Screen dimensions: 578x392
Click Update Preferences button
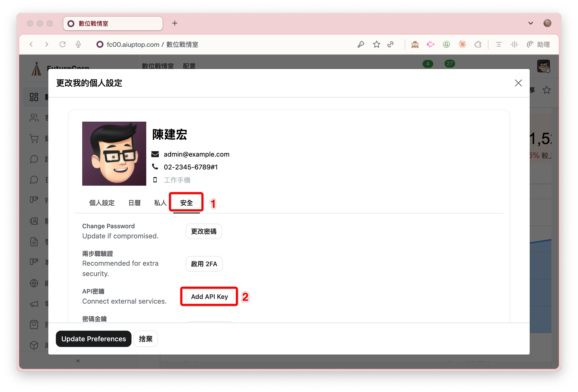94,339
